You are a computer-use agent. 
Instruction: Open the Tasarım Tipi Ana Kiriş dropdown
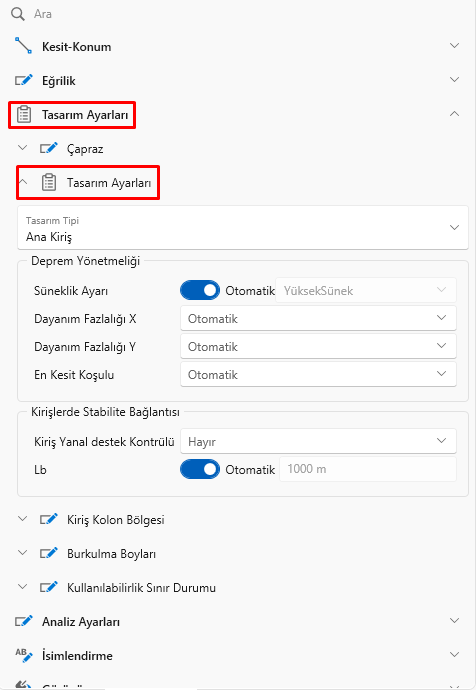[x=243, y=228]
